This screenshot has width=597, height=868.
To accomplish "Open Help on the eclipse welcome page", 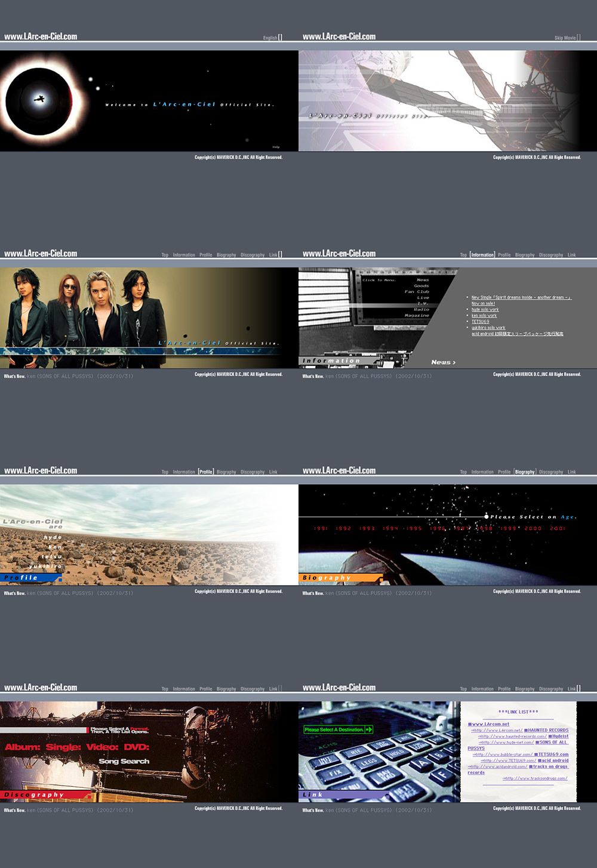I will (276, 147).
